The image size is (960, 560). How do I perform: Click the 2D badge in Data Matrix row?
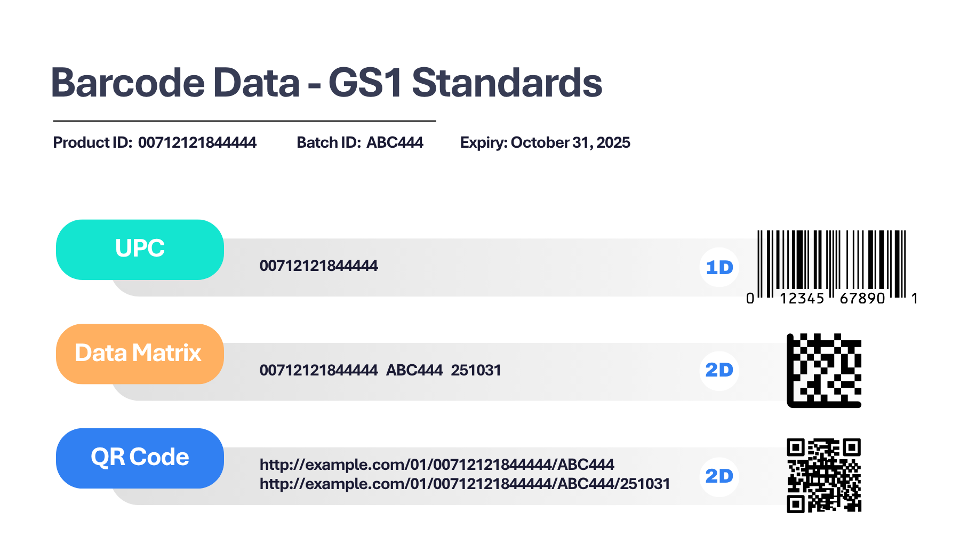[x=719, y=370]
